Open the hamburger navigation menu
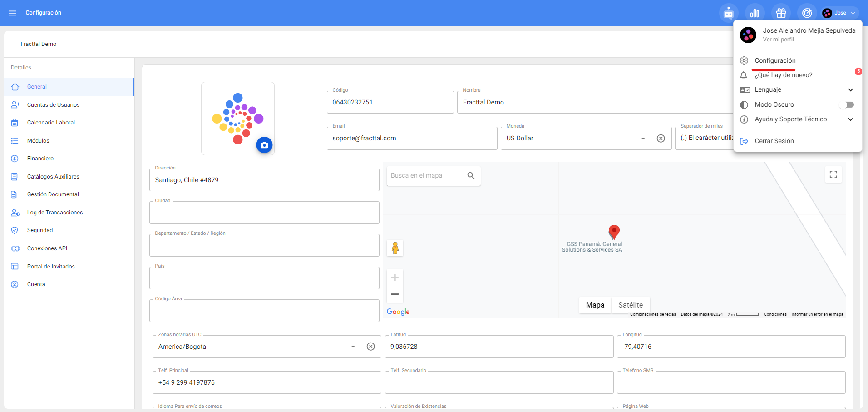 tap(13, 13)
